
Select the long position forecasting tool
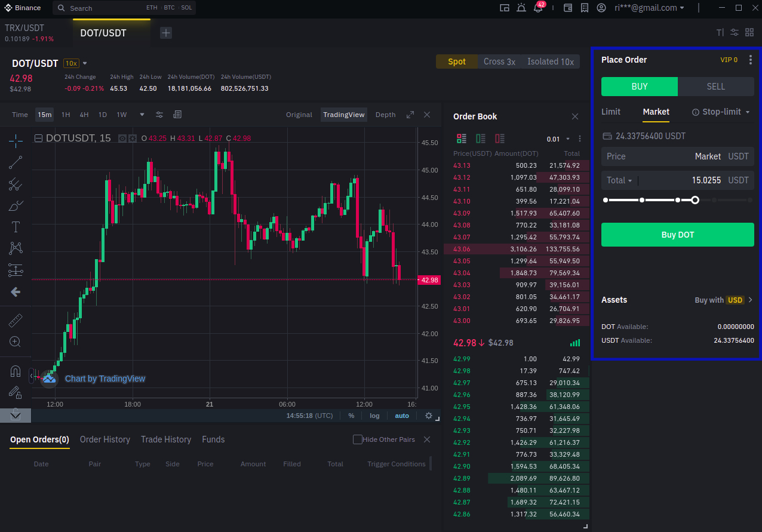click(16, 270)
